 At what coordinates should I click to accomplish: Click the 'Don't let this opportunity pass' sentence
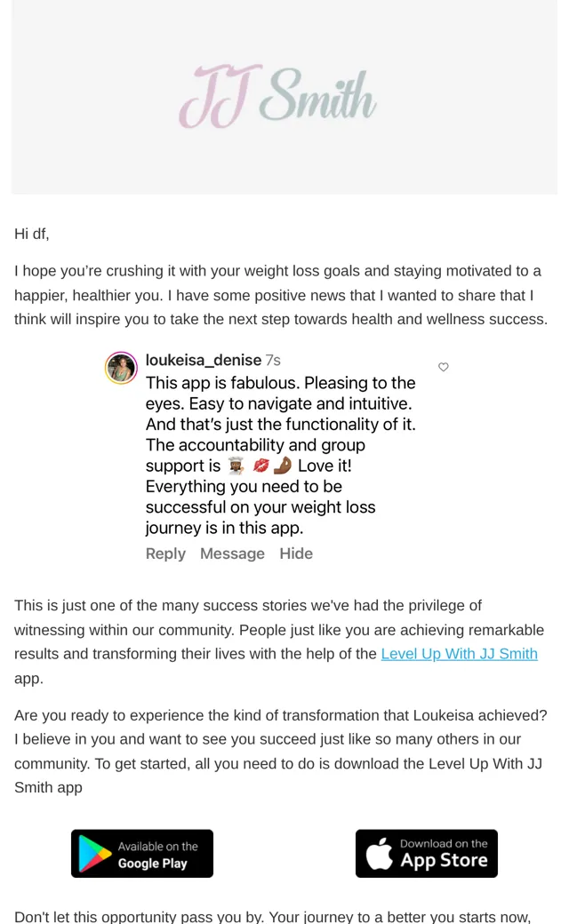coord(272,917)
